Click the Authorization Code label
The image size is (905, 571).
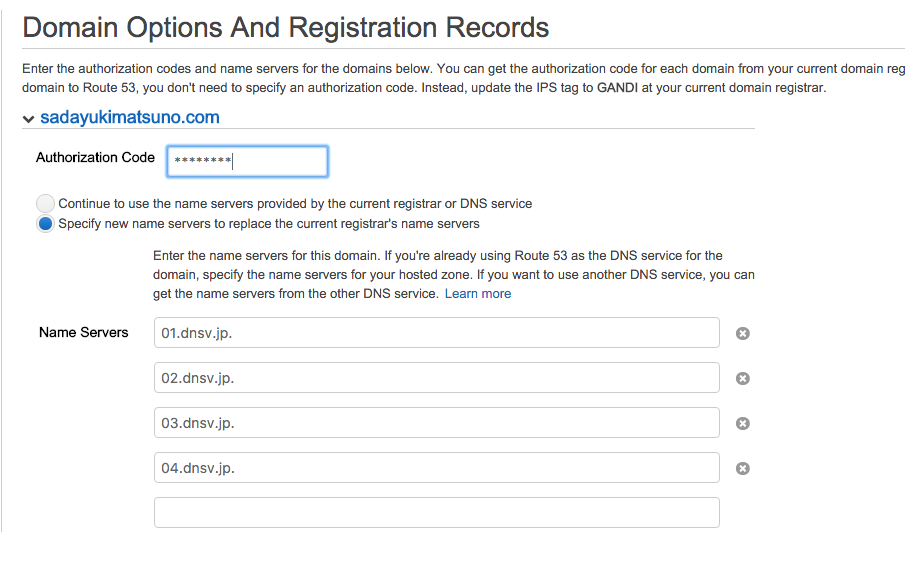click(95, 158)
